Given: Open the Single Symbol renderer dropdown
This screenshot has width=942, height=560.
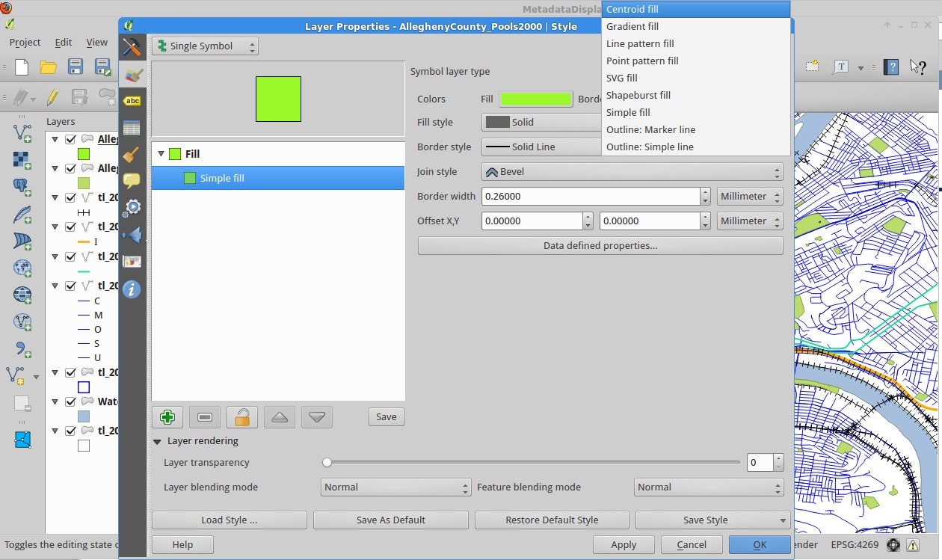Looking at the screenshot, I should coord(205,46).
